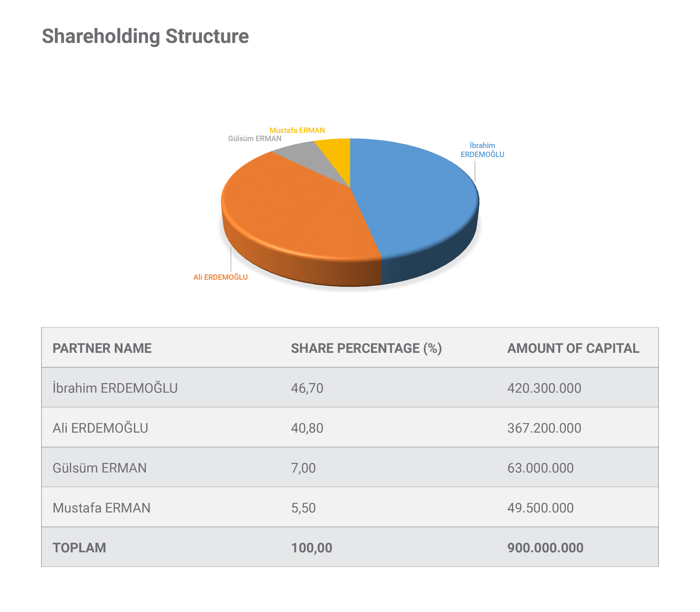Click the Mustafa ERMAN chart label

coord(297,130)
